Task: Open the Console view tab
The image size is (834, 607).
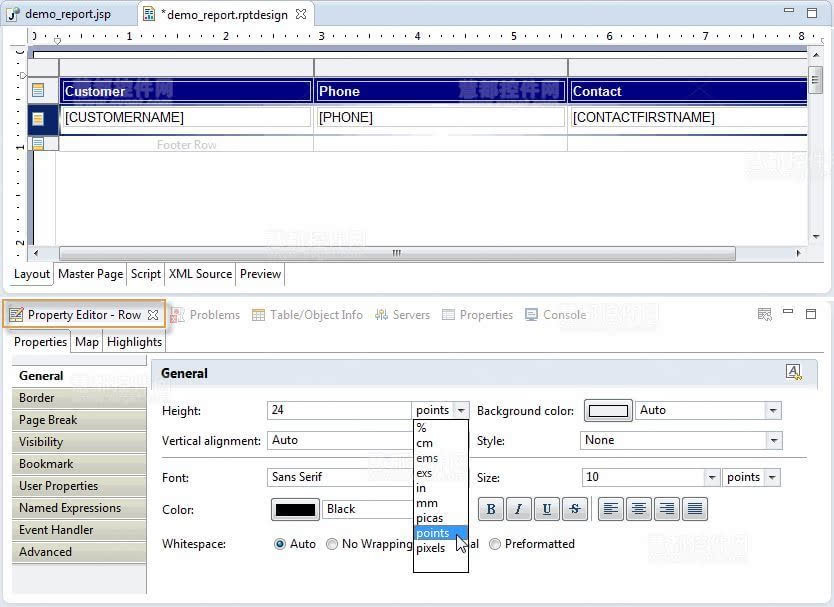Action: (x=556, y=315)
